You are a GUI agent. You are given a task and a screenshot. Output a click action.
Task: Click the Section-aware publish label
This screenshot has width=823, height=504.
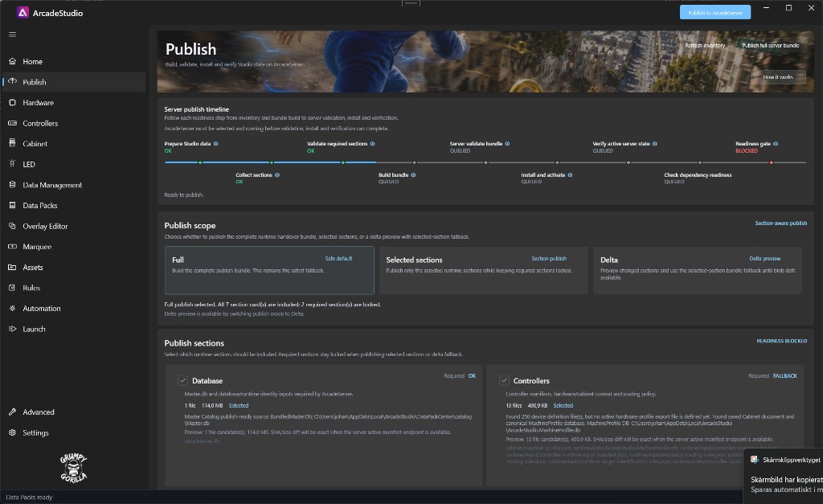[x=781, y=223]
